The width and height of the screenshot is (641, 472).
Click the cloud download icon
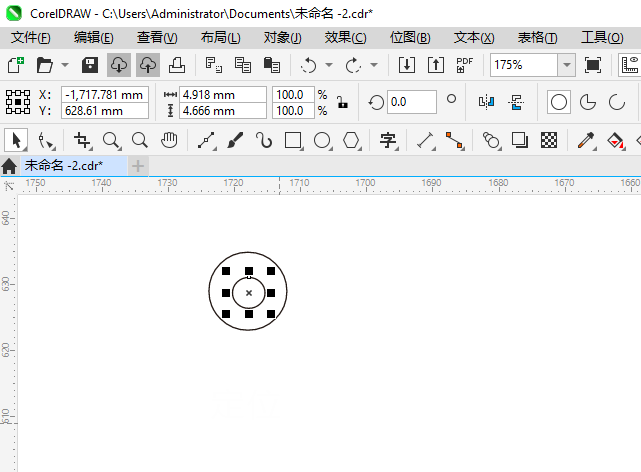[119, 65]
